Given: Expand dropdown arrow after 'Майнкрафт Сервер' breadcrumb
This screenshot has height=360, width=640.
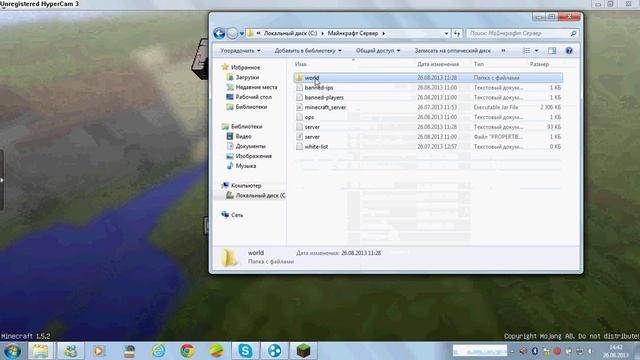Looking at the screenshot, I should (x=384, y=33).
